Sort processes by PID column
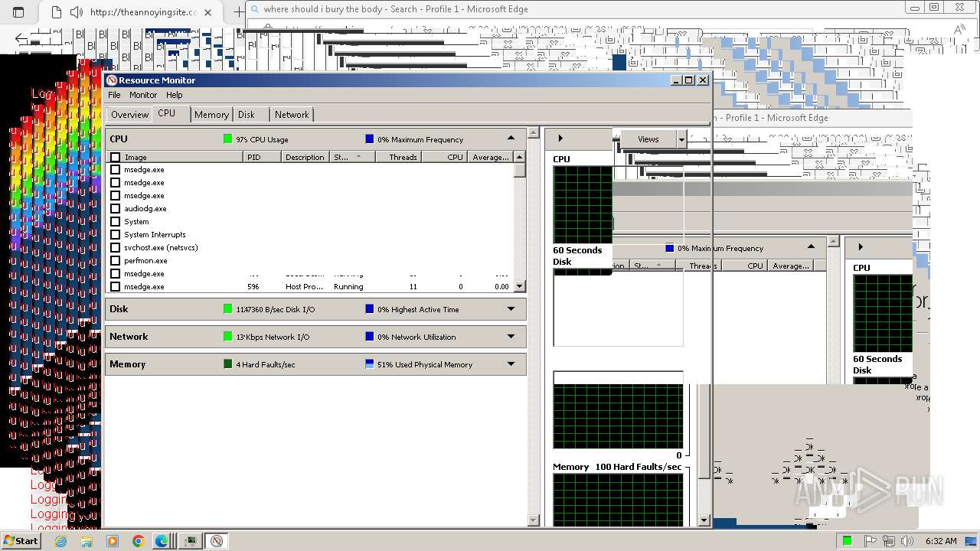The height and width of the screenshot is (551, 980). click(263, 157)
